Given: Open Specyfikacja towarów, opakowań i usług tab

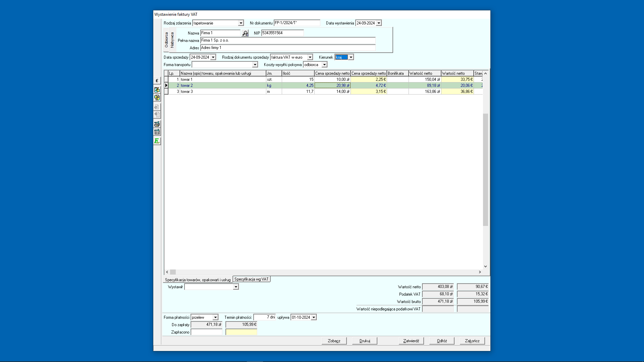Looking at the screenshot, I should (x=198, y=280).
